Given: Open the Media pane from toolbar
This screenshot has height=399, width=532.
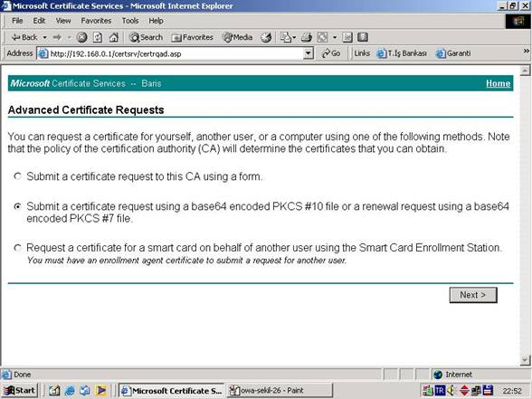Looking at the screenshot, I should click(237, 37).
